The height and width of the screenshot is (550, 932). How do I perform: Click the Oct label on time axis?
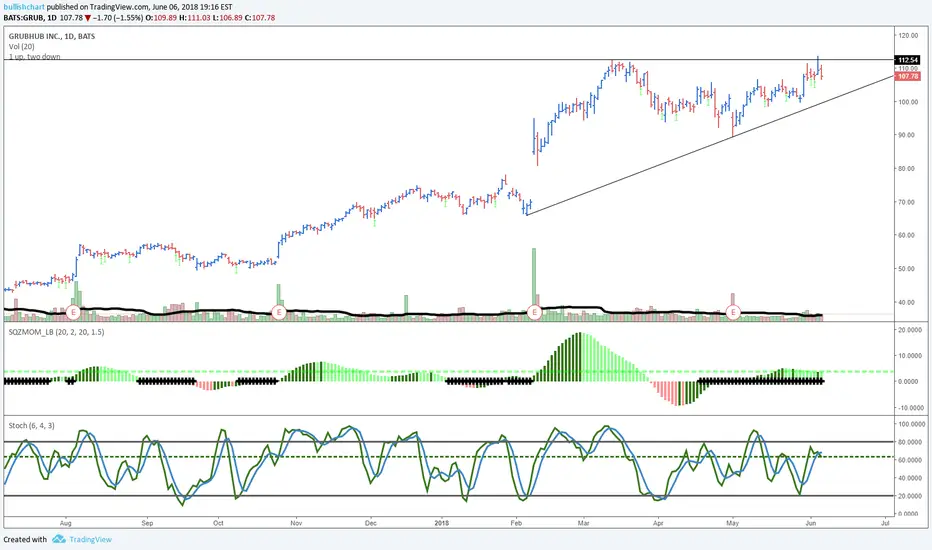(x=218, y=523)
